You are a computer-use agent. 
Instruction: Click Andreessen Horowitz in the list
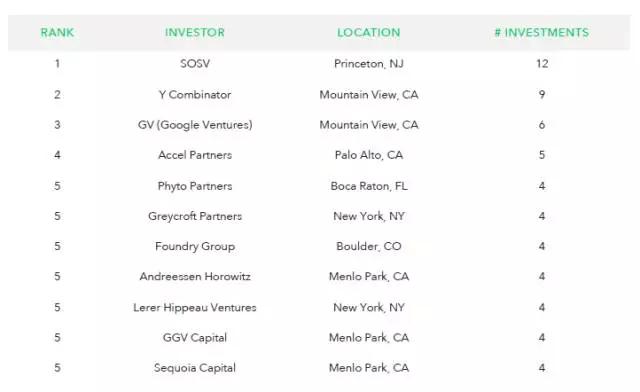195,277
